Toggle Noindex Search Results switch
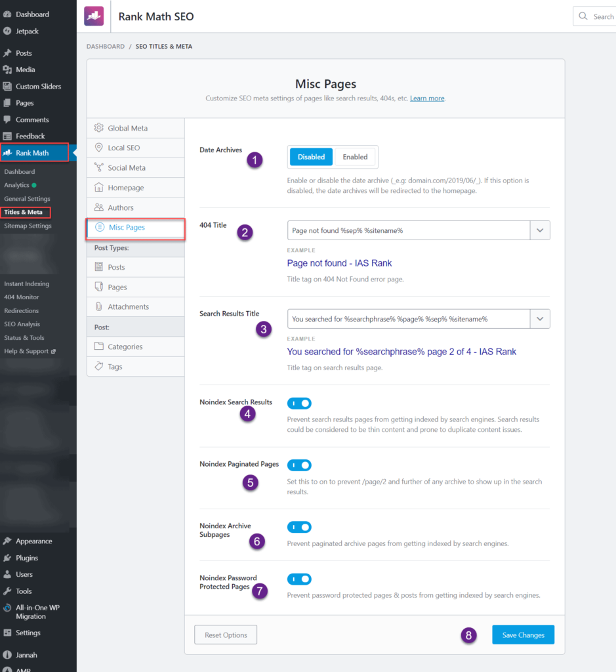 (299, 404)
